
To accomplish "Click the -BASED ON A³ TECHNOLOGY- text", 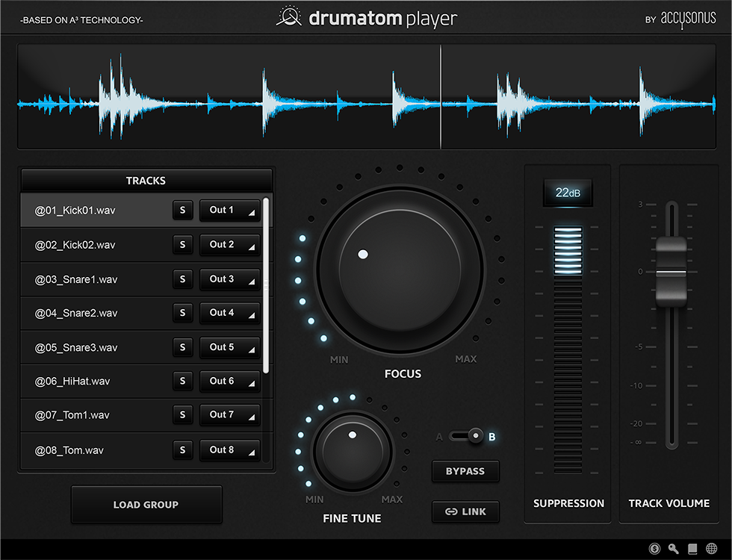I will pos(81,20).
